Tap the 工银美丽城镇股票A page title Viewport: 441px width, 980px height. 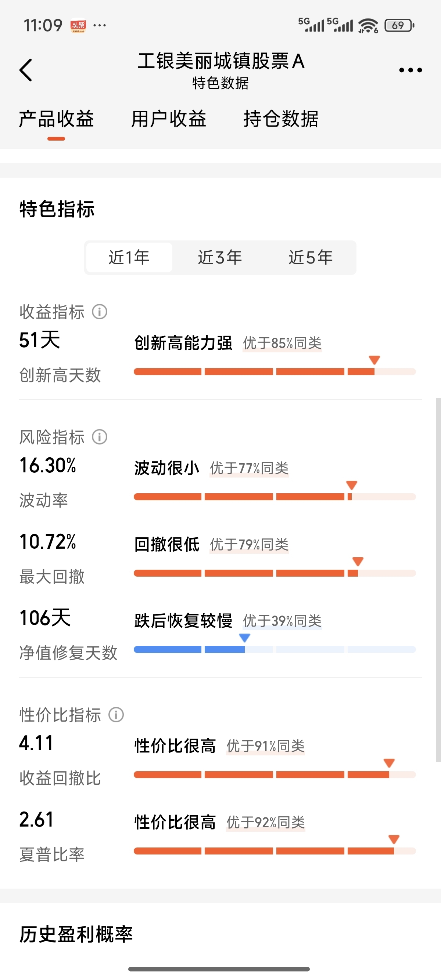(221, 61)
